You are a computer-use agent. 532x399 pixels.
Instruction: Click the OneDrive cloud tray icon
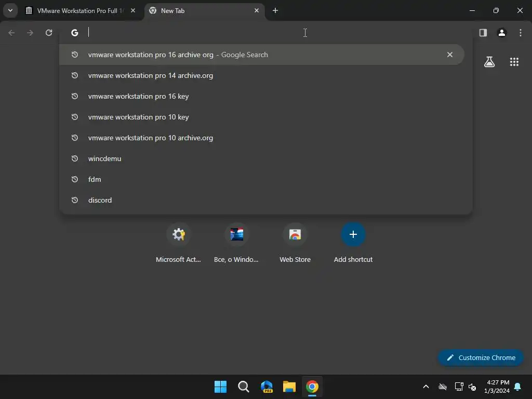(x=443, y=387)
